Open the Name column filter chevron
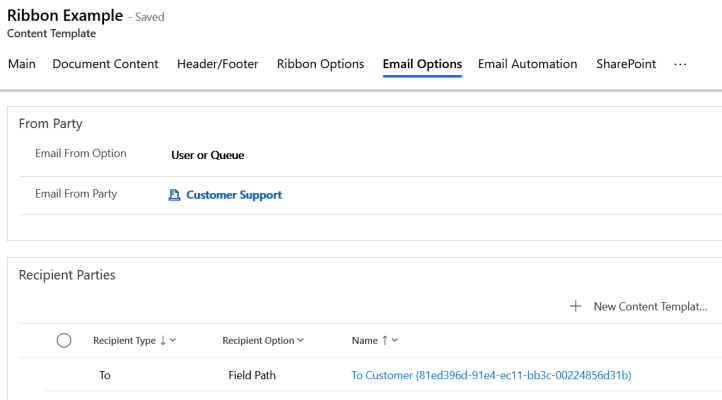722x400 pixels. tap(395, 340)
